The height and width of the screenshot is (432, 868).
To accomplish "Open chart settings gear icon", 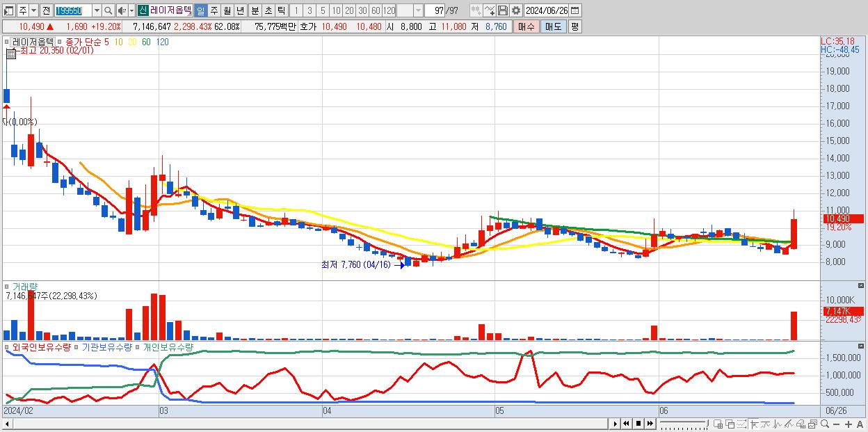I will click(516, 10).
